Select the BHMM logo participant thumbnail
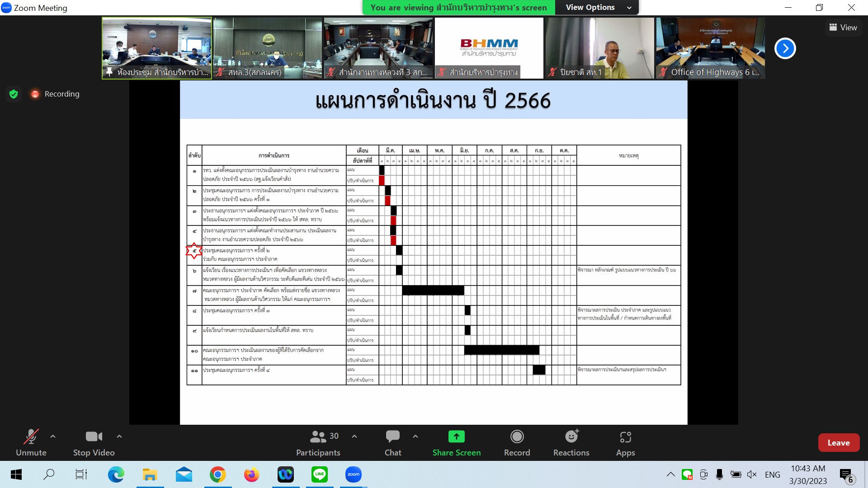The height and width of the screenshot is (488, 868). point(489,48)
